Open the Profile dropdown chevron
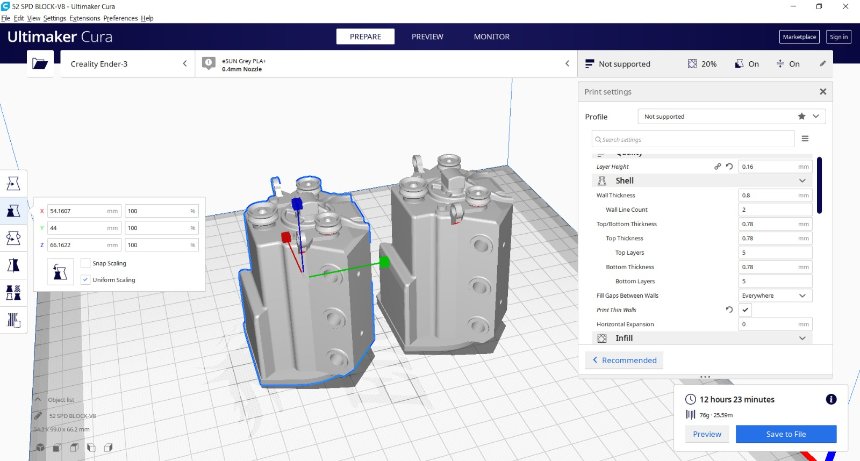 816,116
